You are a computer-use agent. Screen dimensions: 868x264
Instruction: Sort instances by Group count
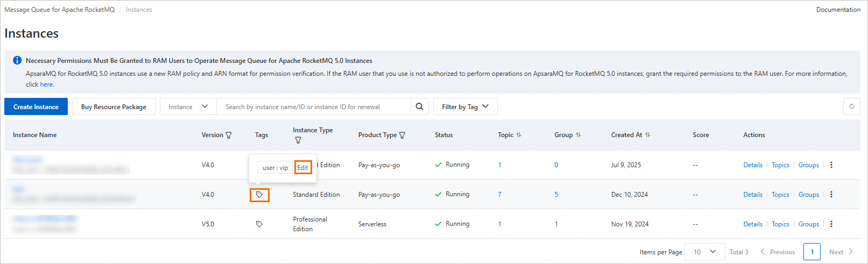(578, 135)
